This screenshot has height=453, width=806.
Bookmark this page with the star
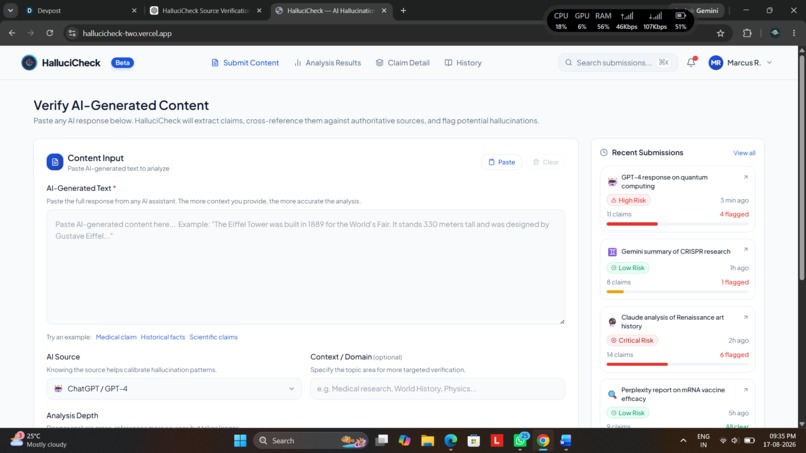coord(720,33)
